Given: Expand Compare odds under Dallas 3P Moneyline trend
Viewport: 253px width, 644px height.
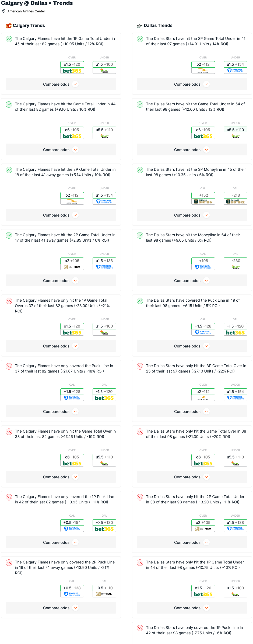Looking at the screenshot, I should (192, 215).
